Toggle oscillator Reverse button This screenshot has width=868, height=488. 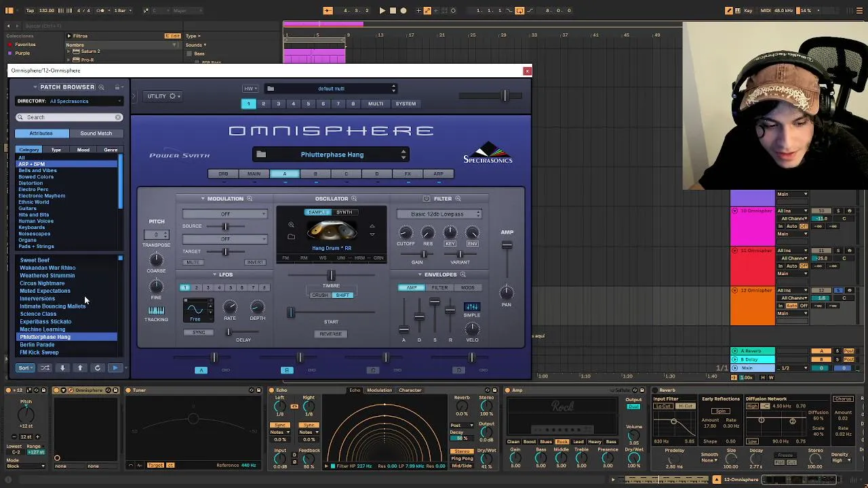point(331,333)
